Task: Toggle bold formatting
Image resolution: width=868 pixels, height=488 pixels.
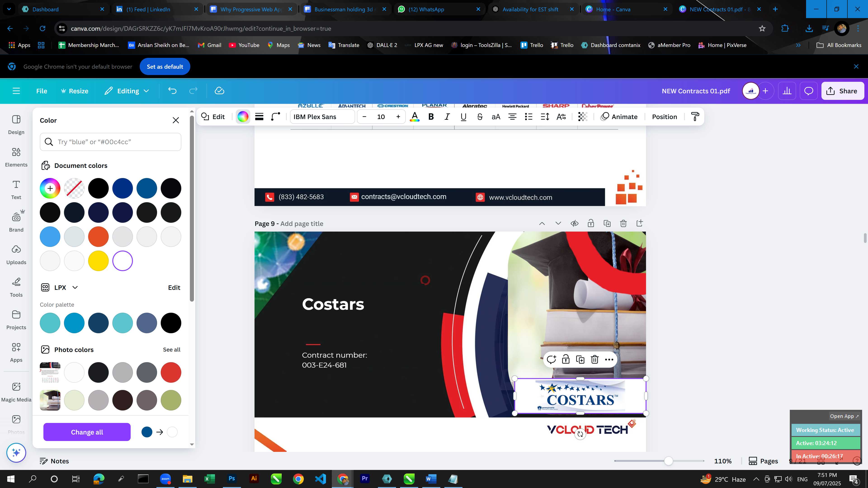Action: pyautogui.click(x=431, y=117)
